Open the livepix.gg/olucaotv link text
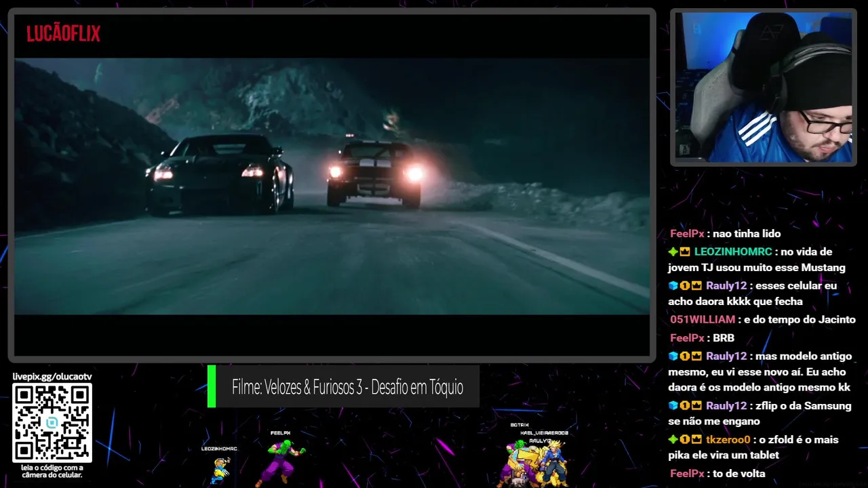The image size is (868, 488). (52, 376)
